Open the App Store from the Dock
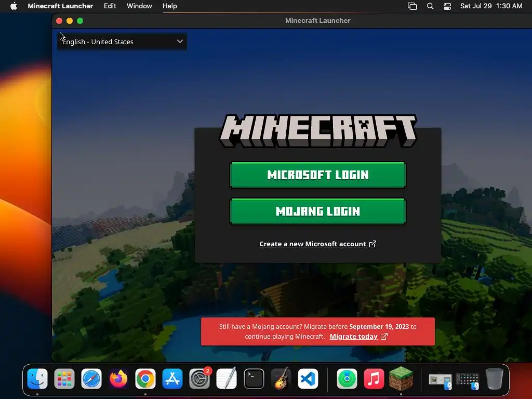532x399 pixels. (x=172, y=379)
